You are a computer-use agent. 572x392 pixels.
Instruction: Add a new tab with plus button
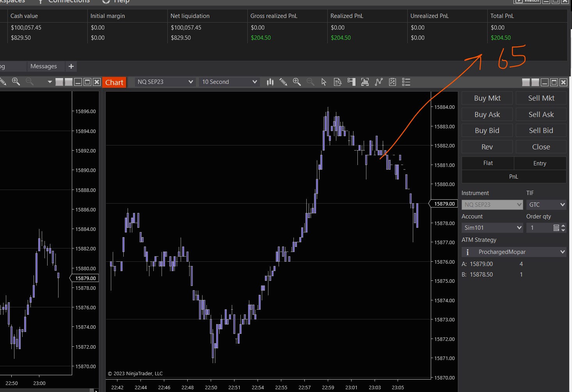(x=71, y=66)
